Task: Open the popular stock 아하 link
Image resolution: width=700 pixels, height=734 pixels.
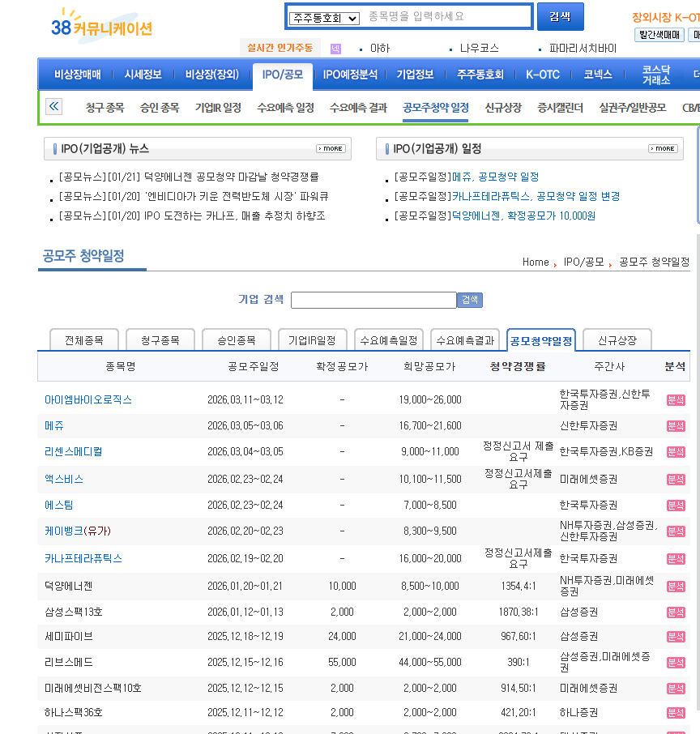Action: pos(380,49)
